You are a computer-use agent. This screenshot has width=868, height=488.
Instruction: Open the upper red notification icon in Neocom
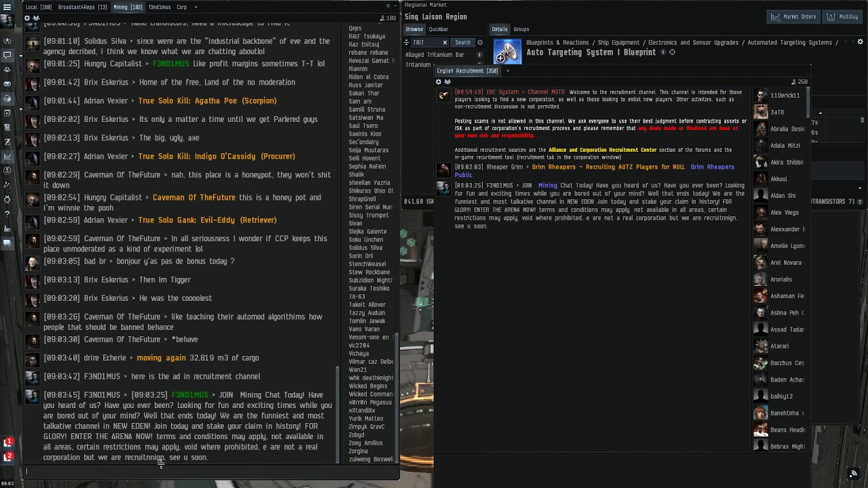tap(8, 443)
